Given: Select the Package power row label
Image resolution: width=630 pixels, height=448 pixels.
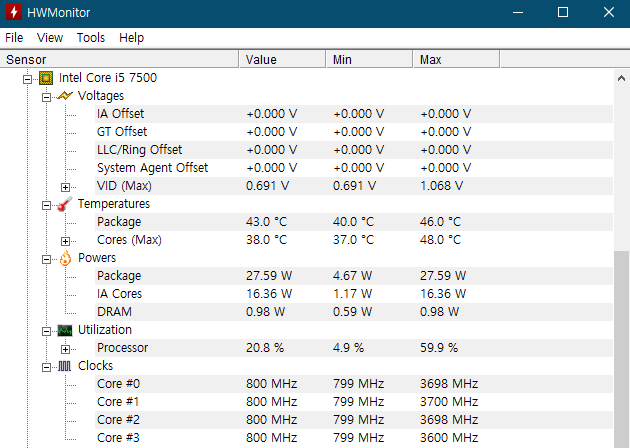Looking at the screenshot, I should (119, 276).
